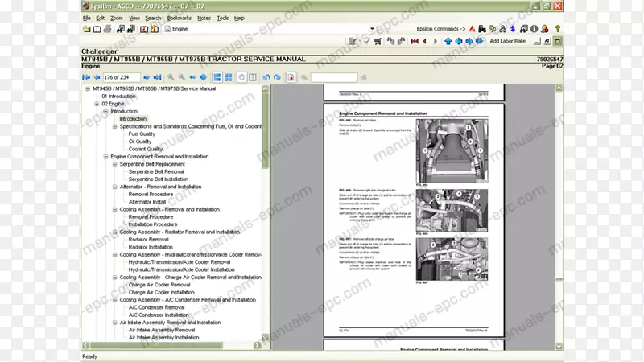Click the printer icon in top toolbar
644x362 pixels.
(x=107, y=29)
